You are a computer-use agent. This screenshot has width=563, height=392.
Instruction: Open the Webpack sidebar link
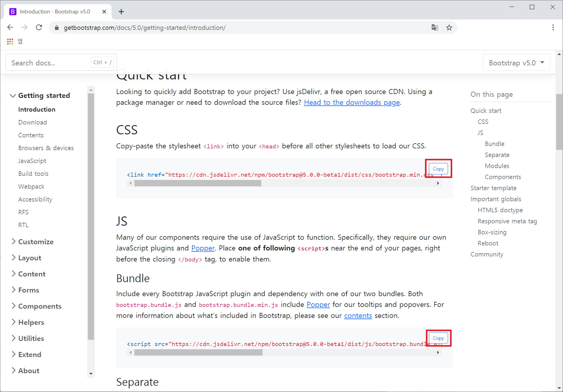click(x=31, y=187)
